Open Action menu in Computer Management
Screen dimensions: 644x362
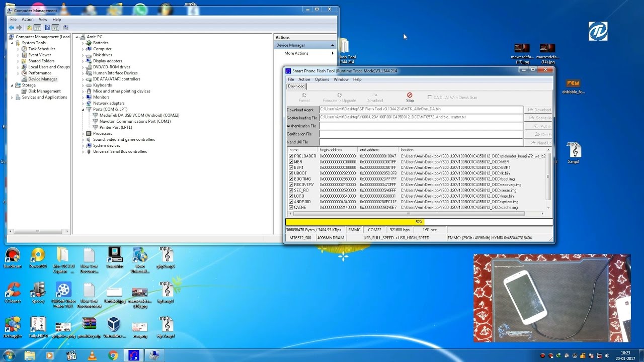coord(28,20)
